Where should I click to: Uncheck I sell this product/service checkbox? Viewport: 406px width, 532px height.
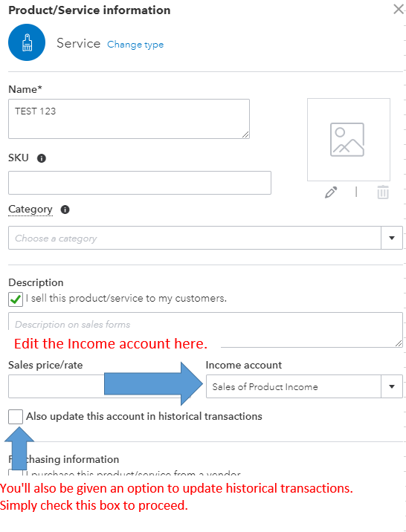pos(16,299)
